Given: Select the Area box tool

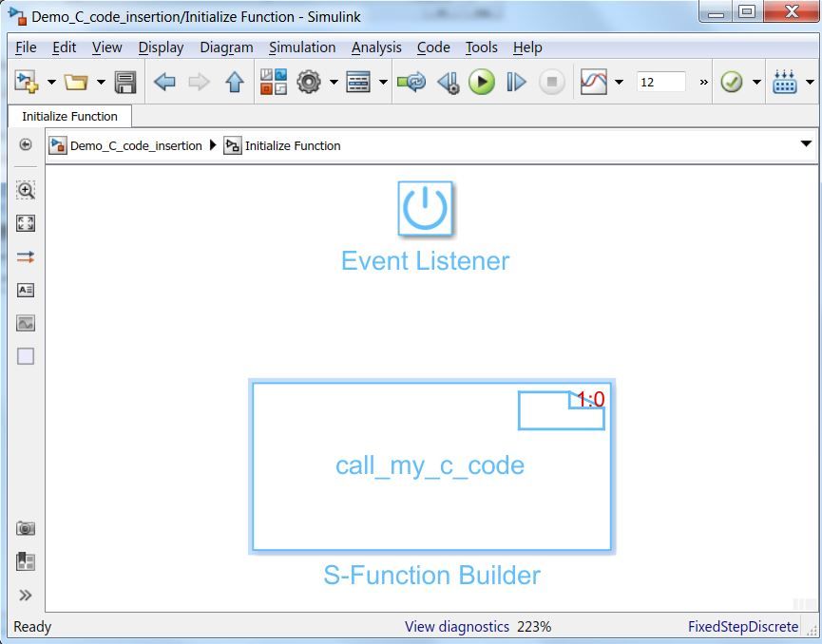Looking at the screenshot, I should pos(26,356).
